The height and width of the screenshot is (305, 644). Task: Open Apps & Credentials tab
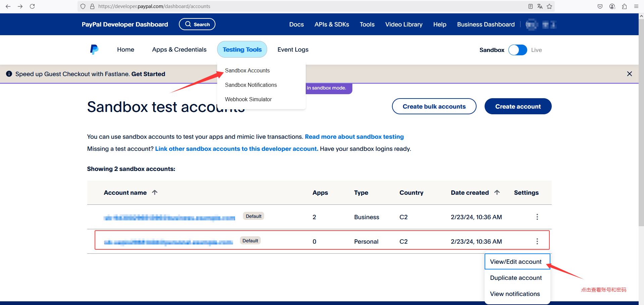pyautogui.click(x=179, y=50)
